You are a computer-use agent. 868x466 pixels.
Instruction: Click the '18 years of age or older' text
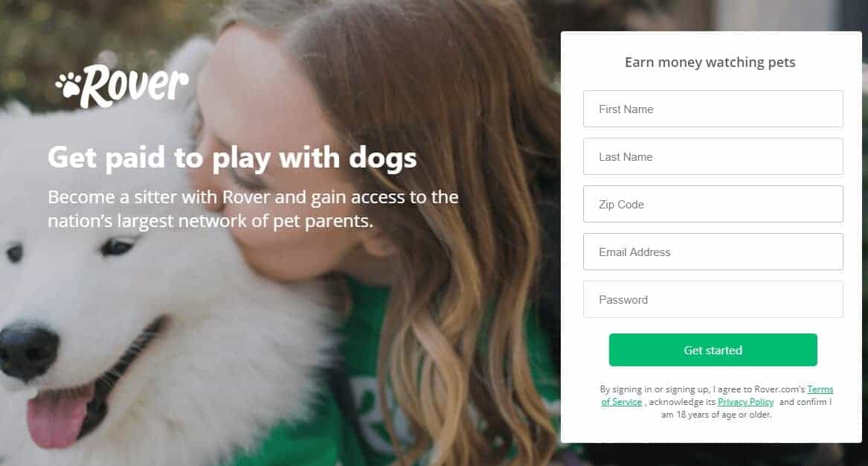pos(724,415)
